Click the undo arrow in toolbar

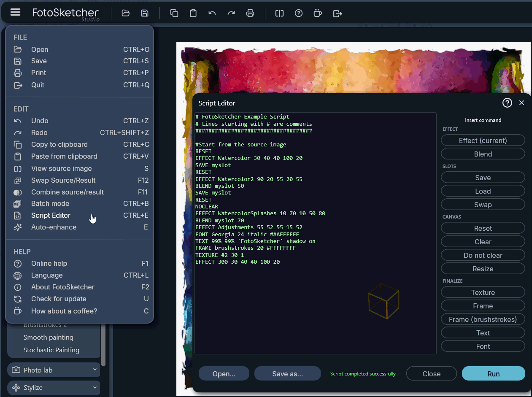(x=212, y=13)
